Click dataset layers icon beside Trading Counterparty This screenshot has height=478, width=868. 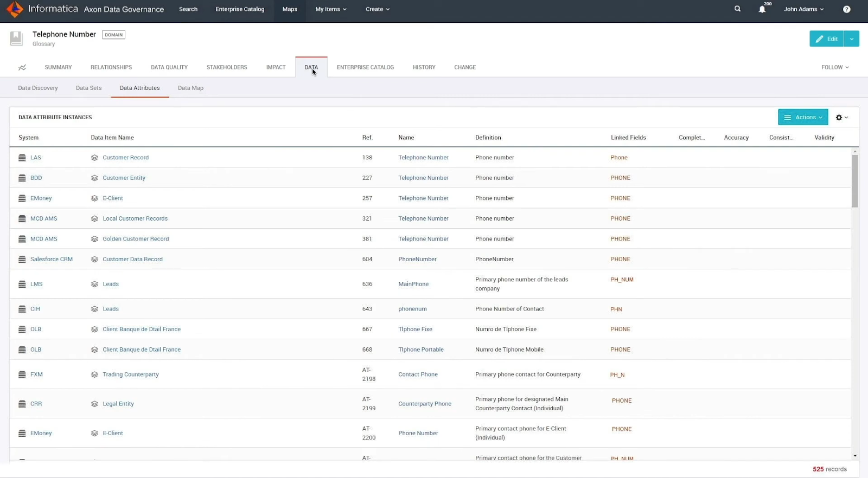click(x=94, y=374)
